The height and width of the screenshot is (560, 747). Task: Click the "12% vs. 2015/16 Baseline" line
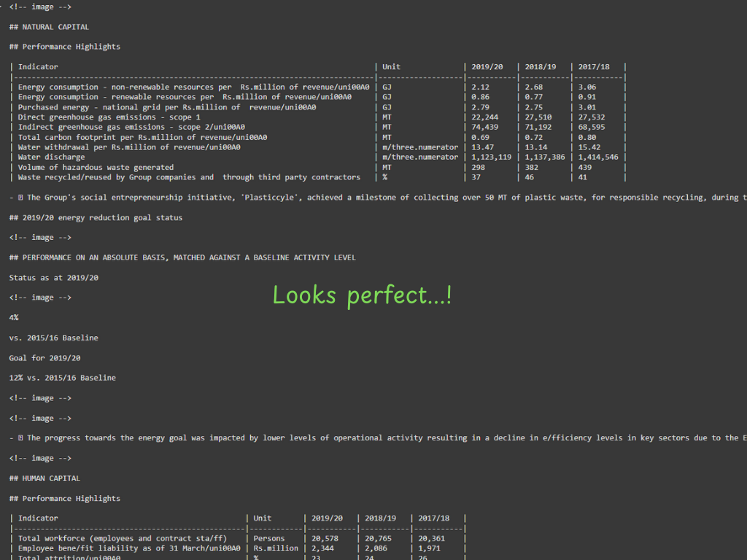pos(62,378)
